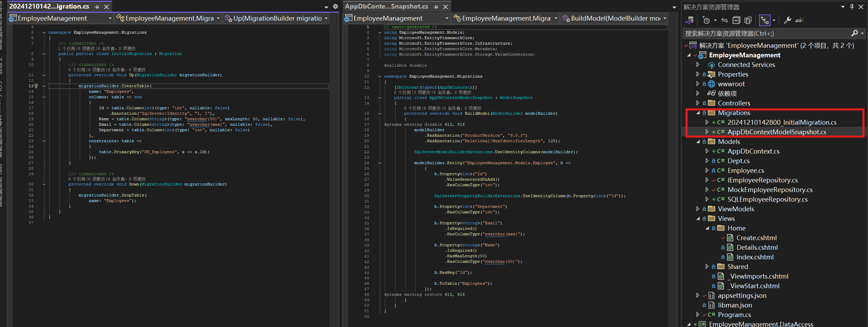868x327 pixels.
Task: Click the Preview Selected Items icon
Action: point(800,20)
